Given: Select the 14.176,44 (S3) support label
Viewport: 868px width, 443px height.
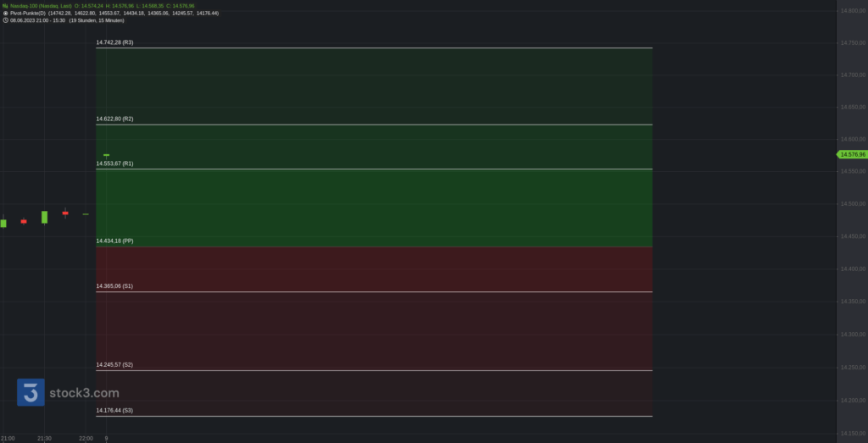Looking at the screenshot, I should click(x=114, y=410).
